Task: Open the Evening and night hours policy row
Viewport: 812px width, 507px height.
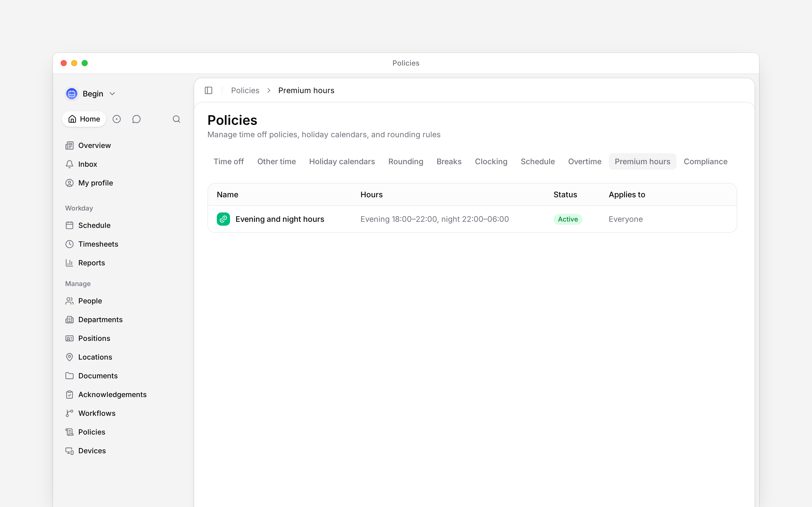Action: click(x=472, y=219)
